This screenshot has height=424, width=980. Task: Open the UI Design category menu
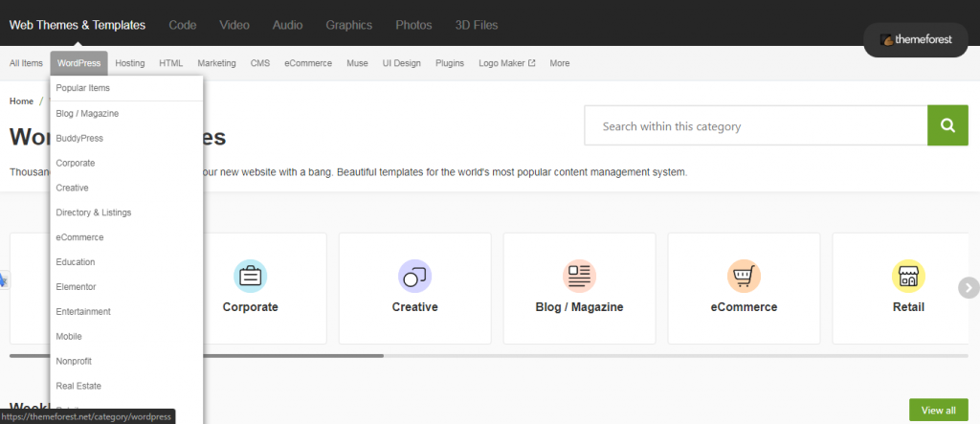click(x=402, y=63)
